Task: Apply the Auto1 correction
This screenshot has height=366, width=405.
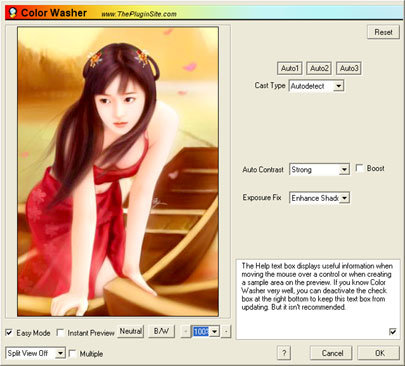Action: (x=289, y=68)
